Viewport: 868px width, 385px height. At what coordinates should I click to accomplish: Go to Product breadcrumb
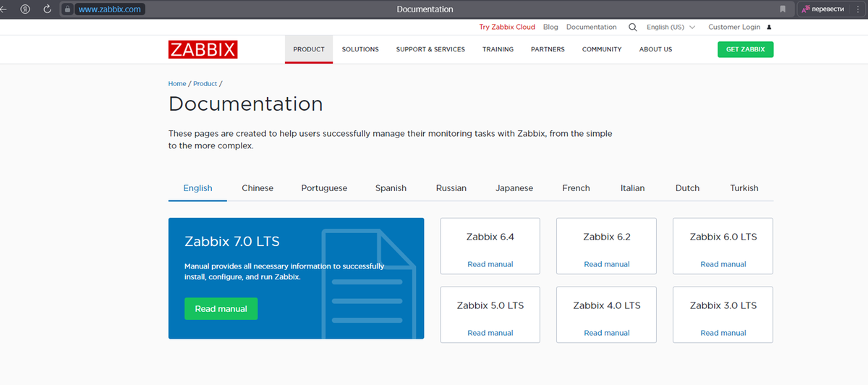tap(205, 84)
